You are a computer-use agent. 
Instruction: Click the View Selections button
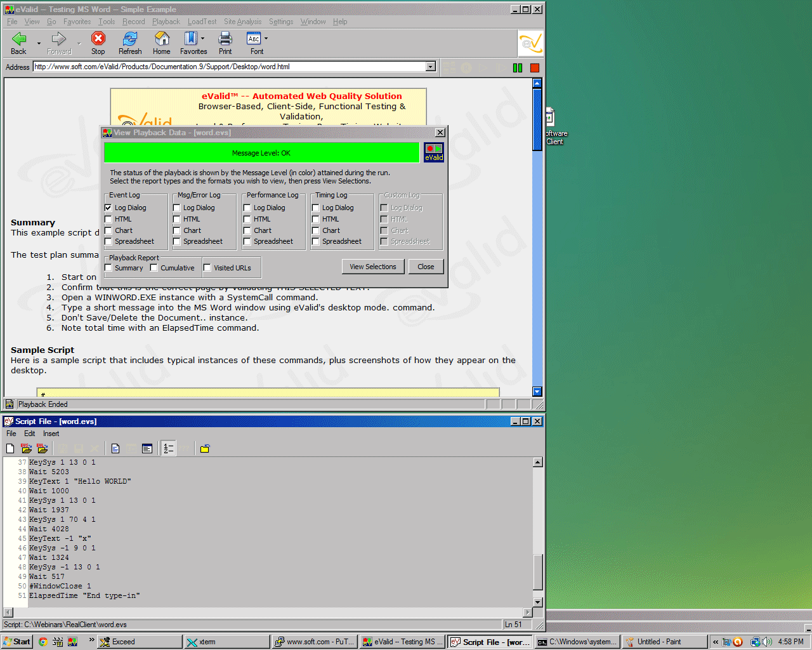click(373, 267)
